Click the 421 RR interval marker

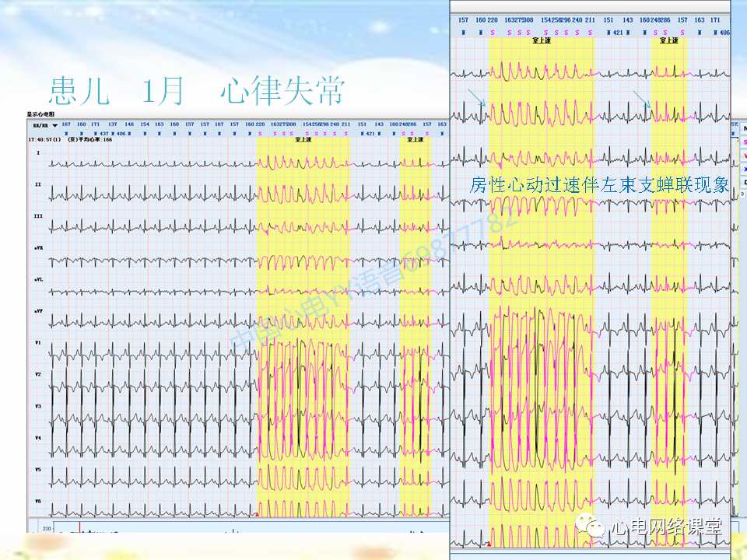coord(370,134)
